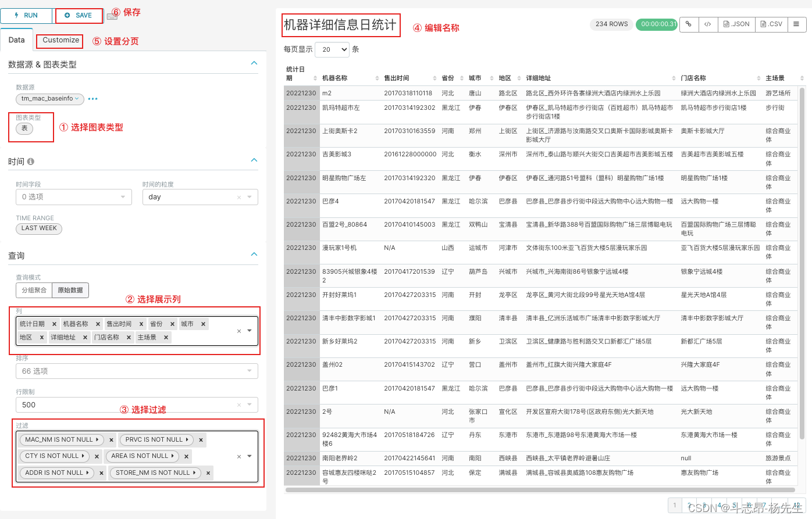812x519 pixels.
Task: Open the 行限制 dropdown arrow
Action: coord(250,405)
